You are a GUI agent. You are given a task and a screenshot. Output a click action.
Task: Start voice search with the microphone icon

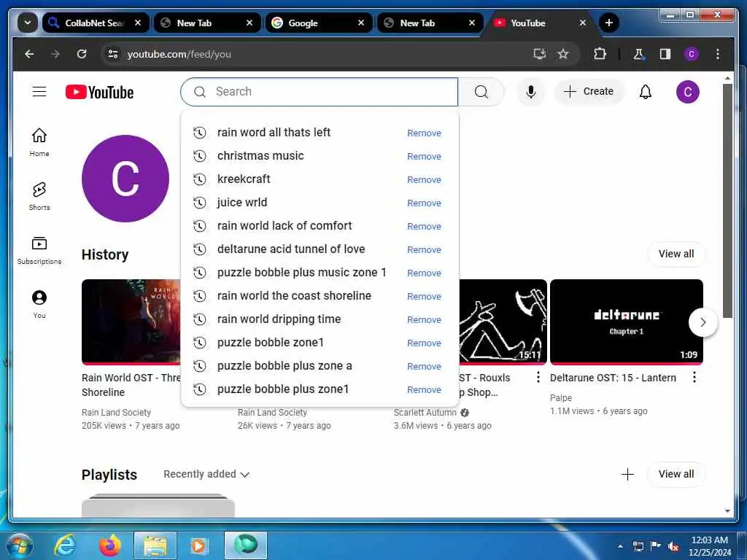(x=531, y=91)
